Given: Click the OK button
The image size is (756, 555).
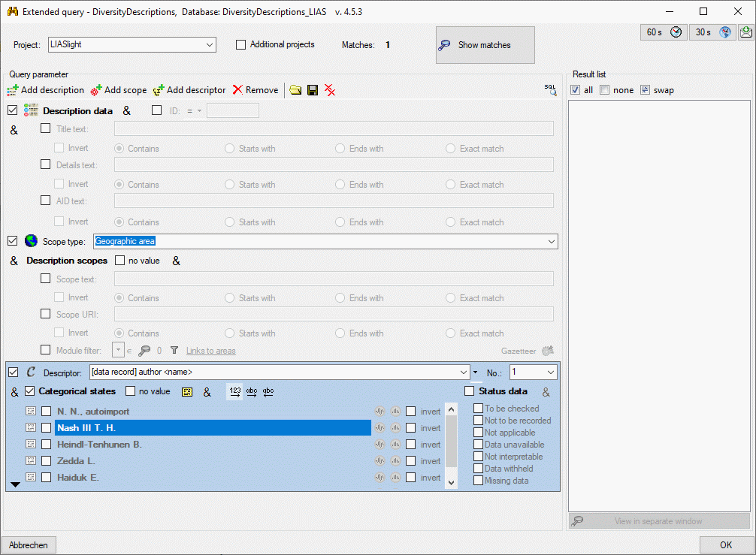Looking at the screenshot, I should 726,545.
